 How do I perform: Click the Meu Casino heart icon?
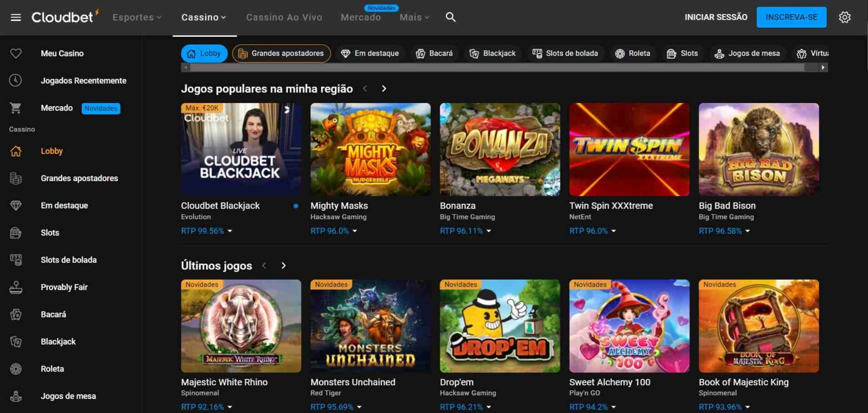[x=16, y=53]
